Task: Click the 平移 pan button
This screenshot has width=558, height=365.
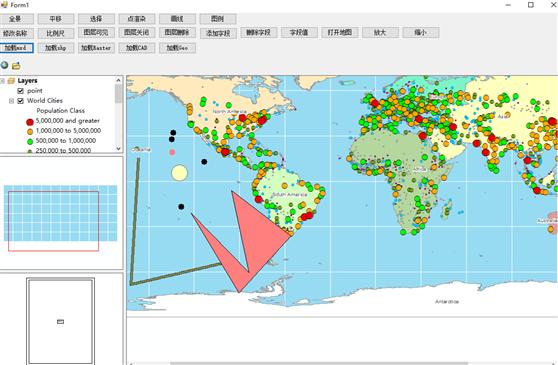Action: click(56, 19)
